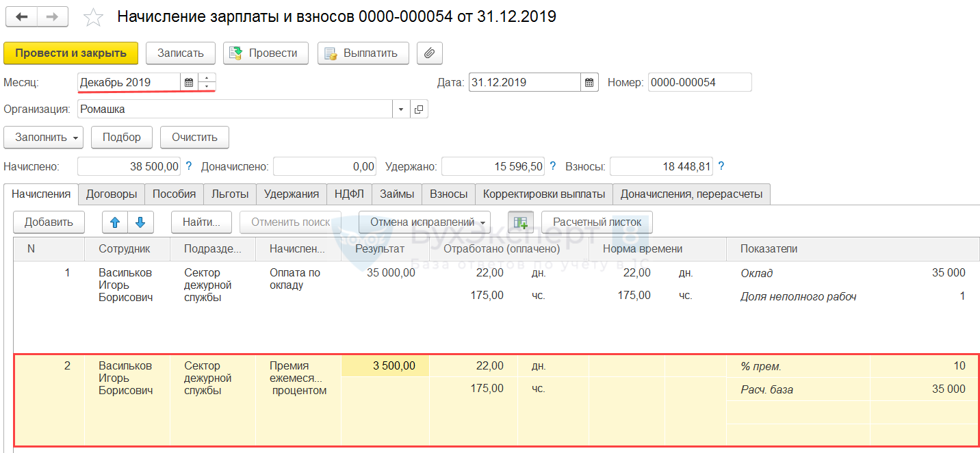Add document to favorites with star icon
Image resolution: width=980 pixels, height=453 pixels.
[x=93, y=18]
